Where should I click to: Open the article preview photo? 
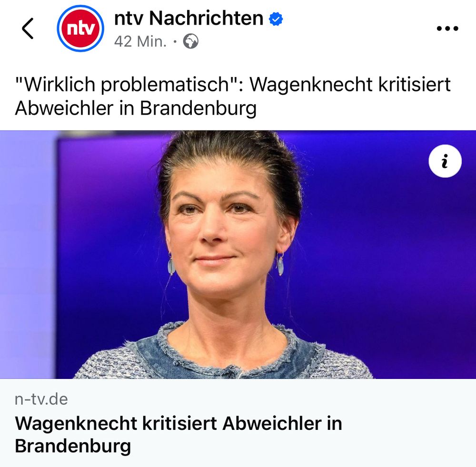(x=238, y=255)
